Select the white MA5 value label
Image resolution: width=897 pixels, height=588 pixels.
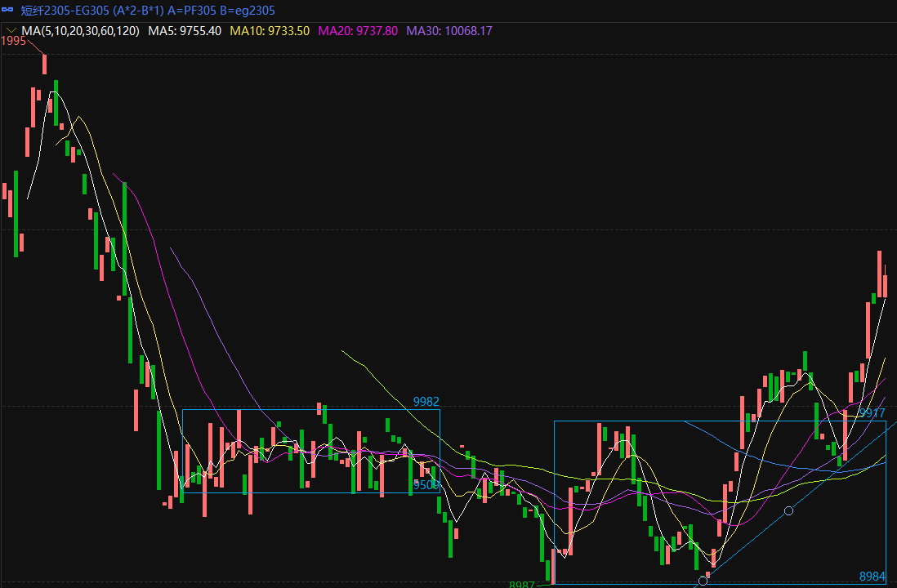tap(185, 31)
